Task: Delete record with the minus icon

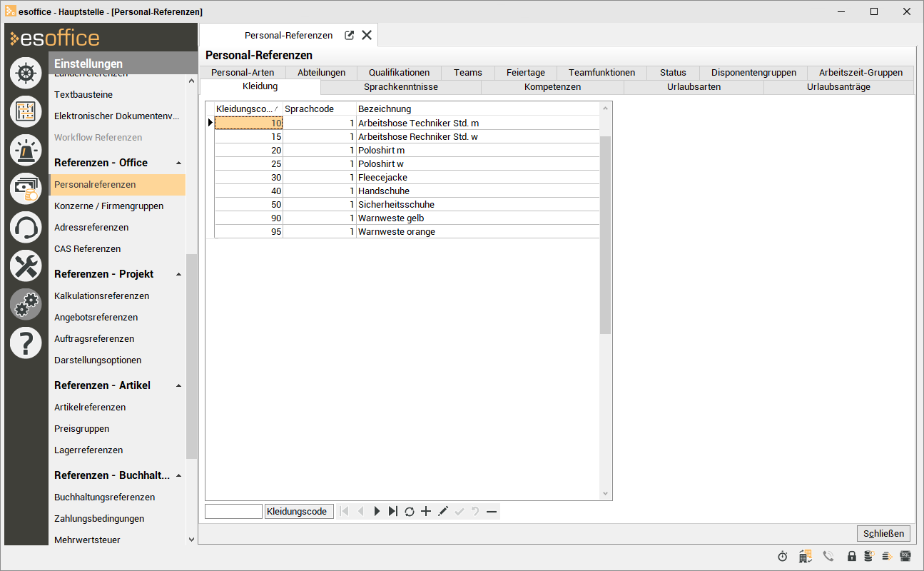Action: click(492, 511)
